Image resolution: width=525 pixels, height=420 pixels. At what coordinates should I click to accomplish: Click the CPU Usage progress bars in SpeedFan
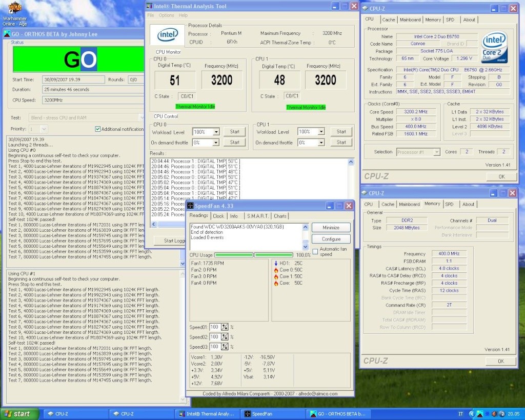coord(253,255)
